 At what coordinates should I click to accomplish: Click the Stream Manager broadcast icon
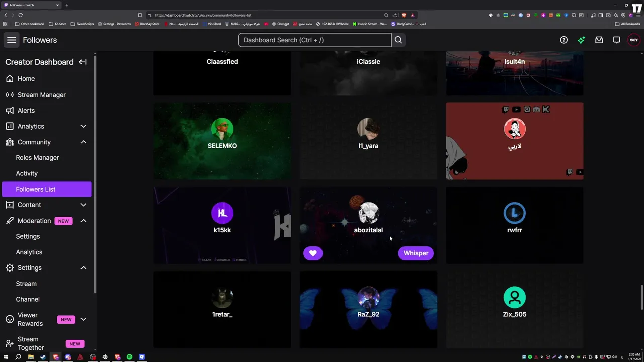click(x=10, y=95)
